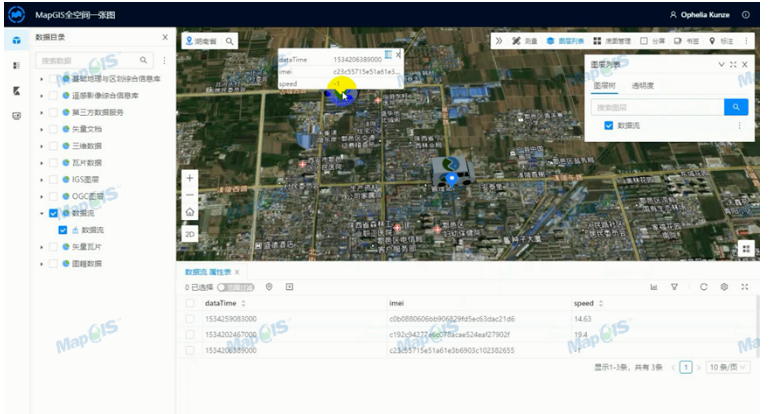The image size is (771, 414).
Task: Toggle the switch next to 已选择
Action: pyautogui.click(x=236, y=287)
